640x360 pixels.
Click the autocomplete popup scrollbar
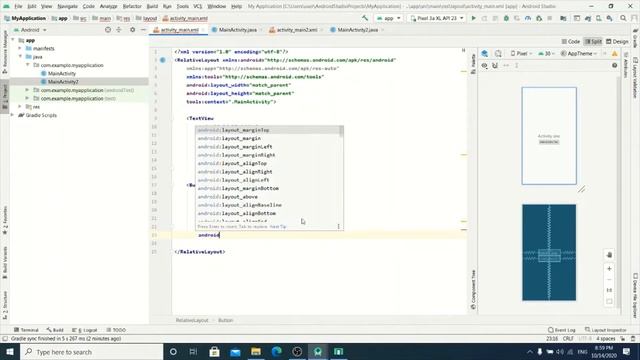341,131
